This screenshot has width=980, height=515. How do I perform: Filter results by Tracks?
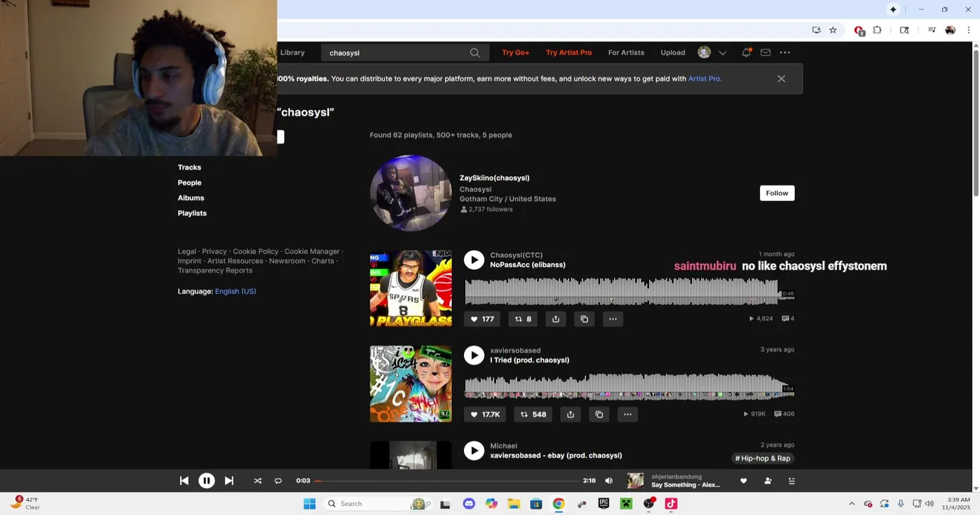point(189,167)
